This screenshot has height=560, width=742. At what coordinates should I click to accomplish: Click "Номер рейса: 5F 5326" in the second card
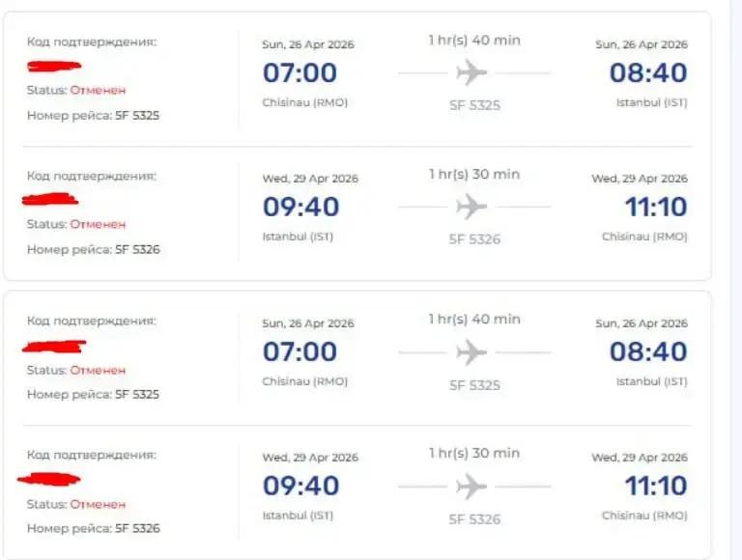pyautogui.click(x=93, y=528)
